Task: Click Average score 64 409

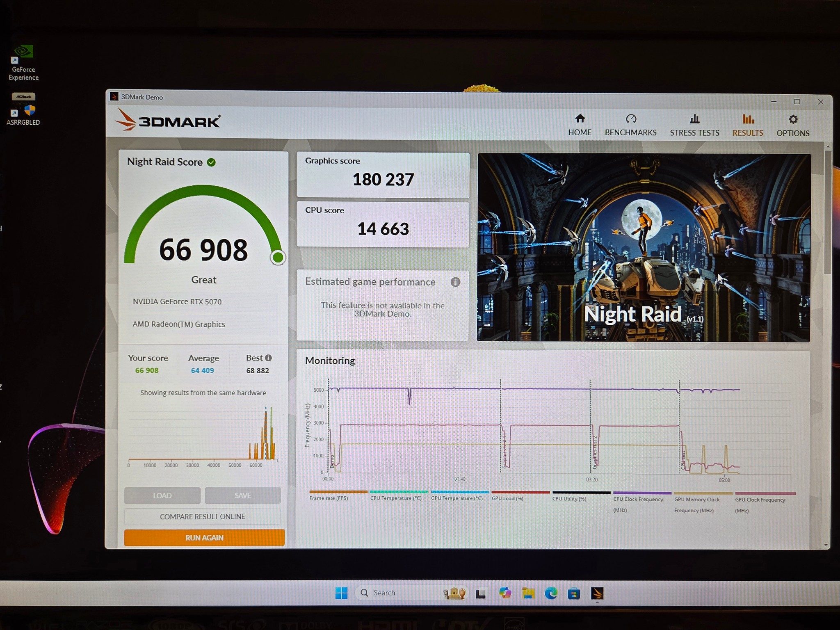Action: pos(202,370)
